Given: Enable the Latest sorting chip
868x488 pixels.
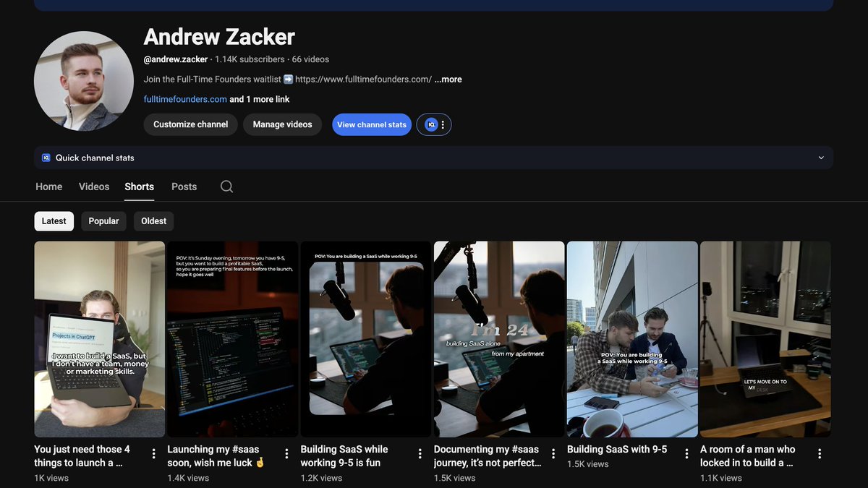Looking at the screenshot, I should (54, 221).
